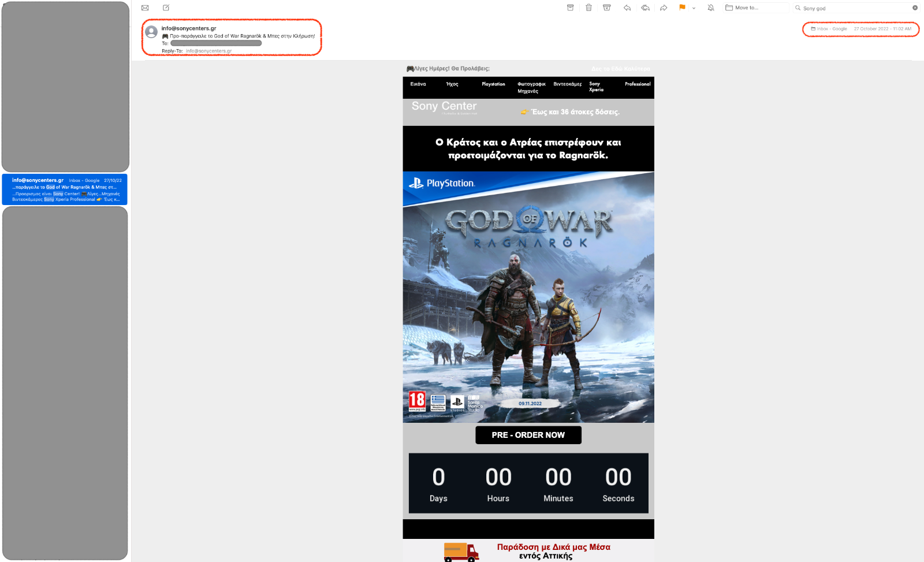Move message to Junk
The image size is (924, 562).
pos(607,8)
